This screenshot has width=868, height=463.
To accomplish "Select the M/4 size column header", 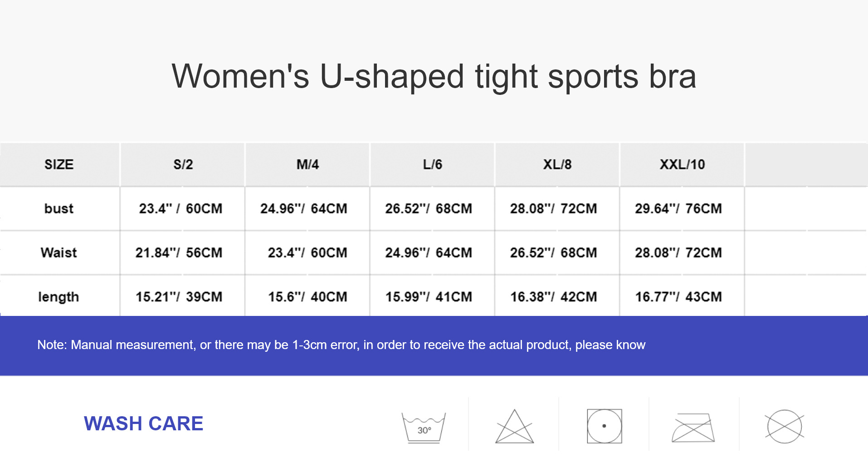I will click(x=307, y=164).
